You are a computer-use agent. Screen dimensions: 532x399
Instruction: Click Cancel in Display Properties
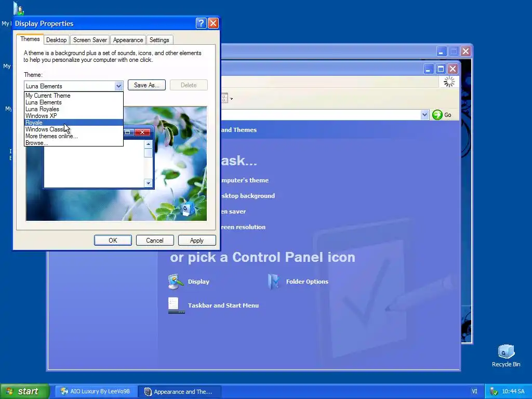coord(155,240)
